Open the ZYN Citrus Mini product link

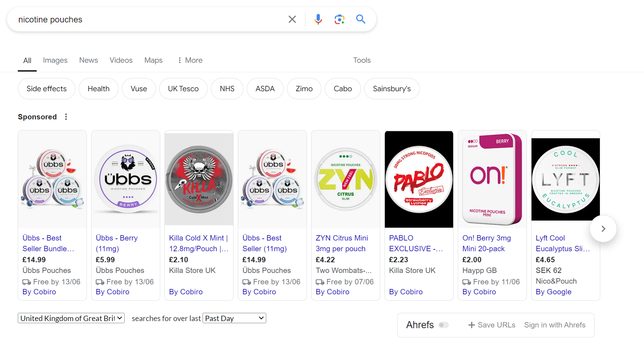pyautogui.click(x=342, y=243)
